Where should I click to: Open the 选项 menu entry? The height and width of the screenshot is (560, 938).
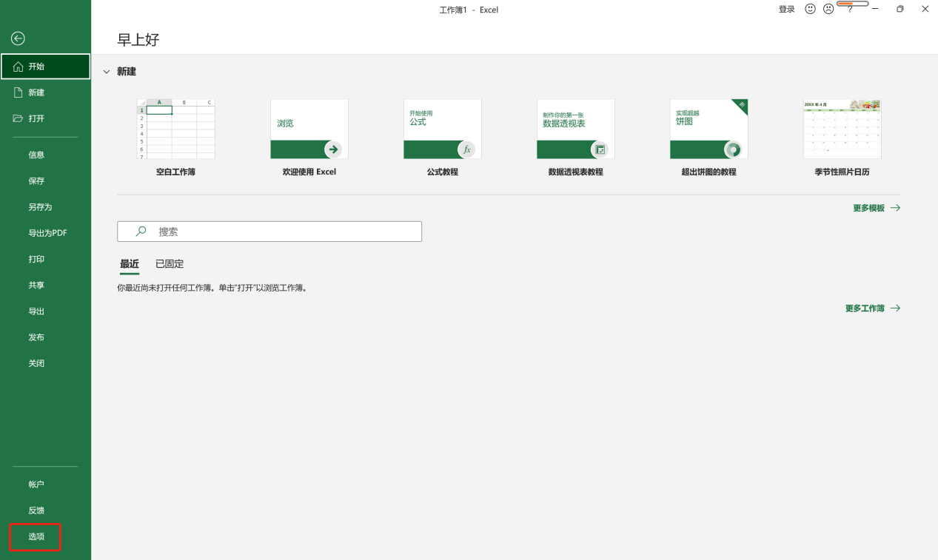35,537
